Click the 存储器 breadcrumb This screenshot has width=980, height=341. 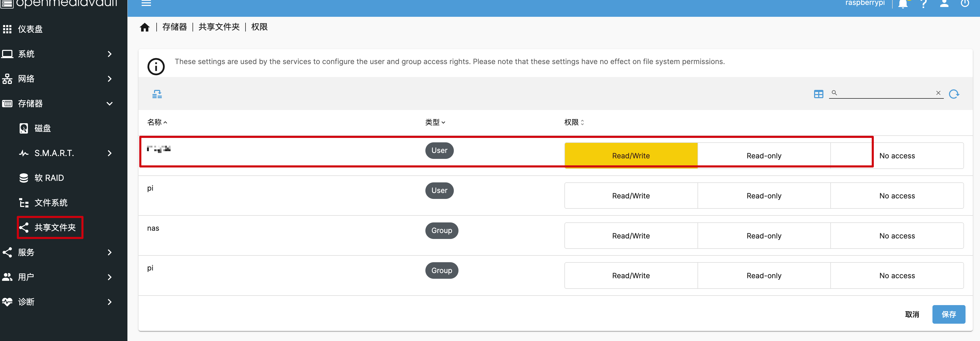point(175,27)
